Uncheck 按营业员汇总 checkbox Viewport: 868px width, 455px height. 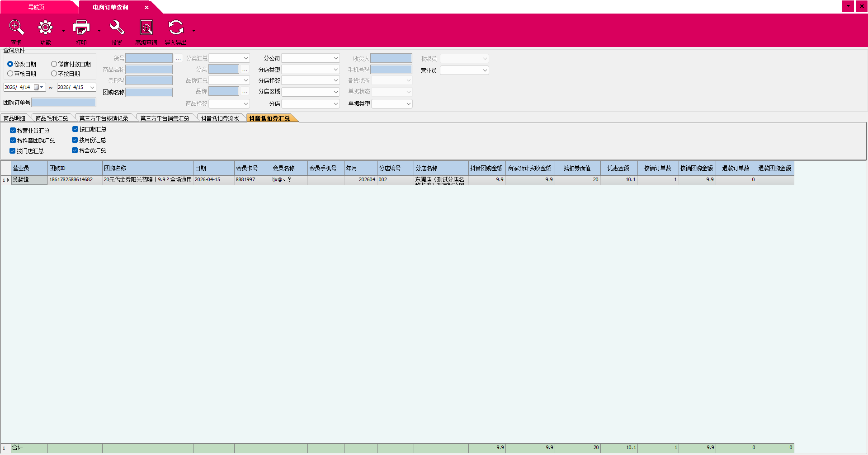pyautogui.click(x=13, y=131)
